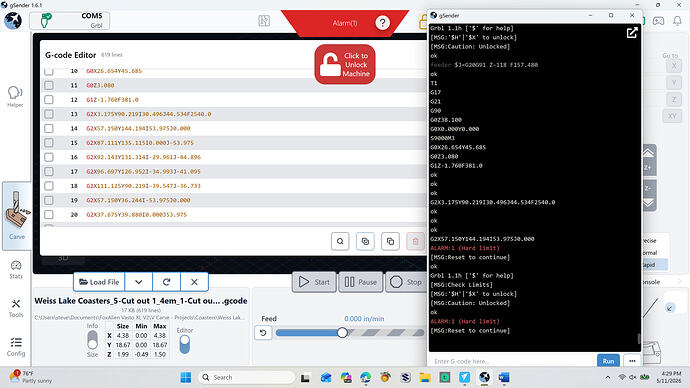Tick checkbox for G-code line 19
Viewport: 690px width, 388px height.
[49, 200]
